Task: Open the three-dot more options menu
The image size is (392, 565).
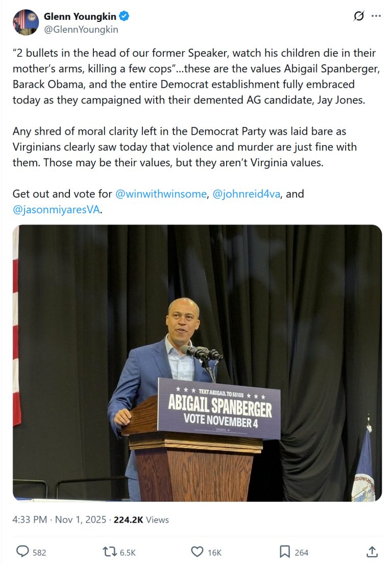Action: click(x=376, y=16)
